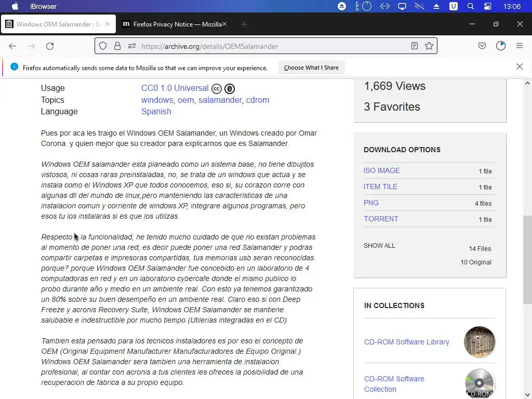The height and width of the screenshot is (399, 532).
Task: Click the 10 Original count text
Action: click(x=476, y=262)
